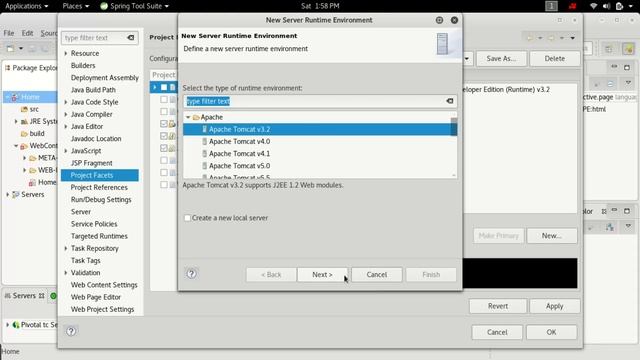Open JSP Fragment page

click(91, 163)
